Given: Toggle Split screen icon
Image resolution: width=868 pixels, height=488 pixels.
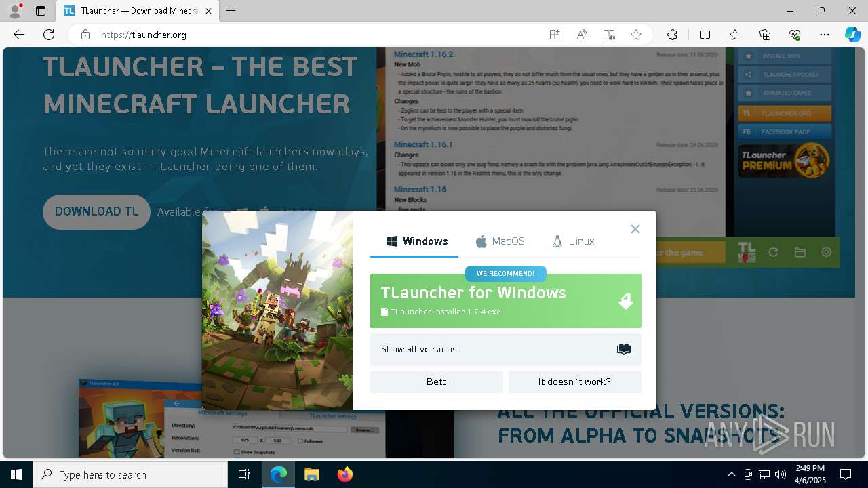Looking at the screenshot, I should click(705, 35).
